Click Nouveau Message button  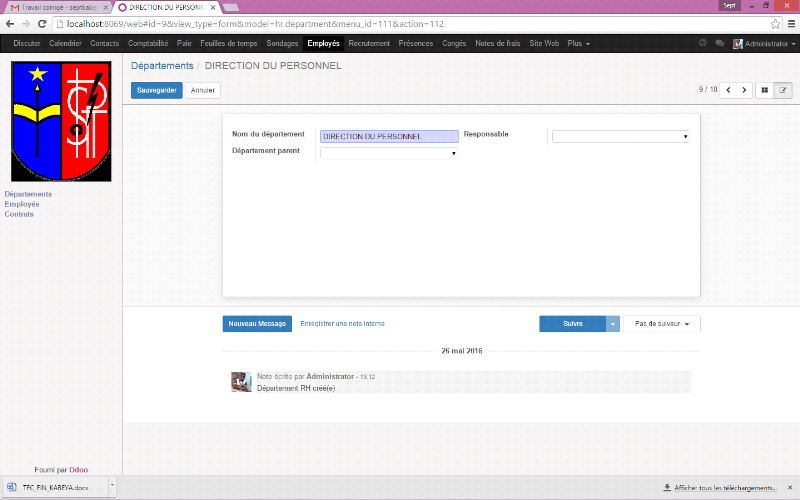click(257, 324)
